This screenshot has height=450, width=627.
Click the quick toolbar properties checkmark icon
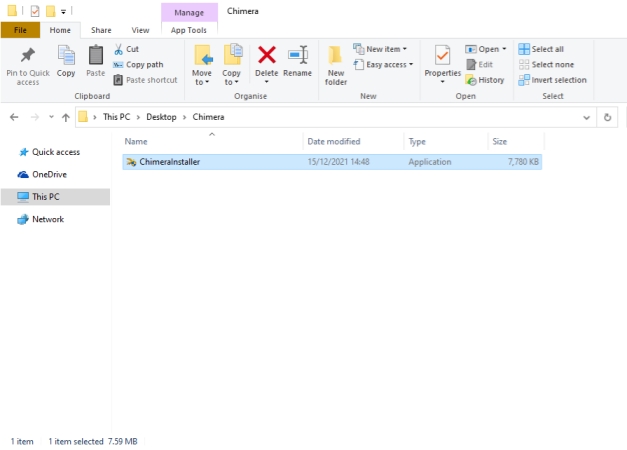pos(35,11)
